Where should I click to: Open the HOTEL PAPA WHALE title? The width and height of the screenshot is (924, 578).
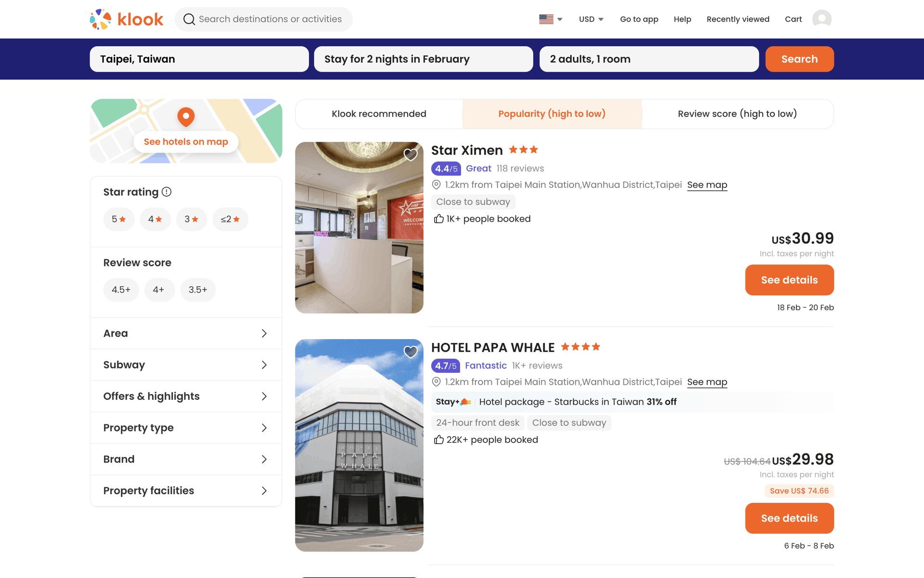(x=493, y=347)
